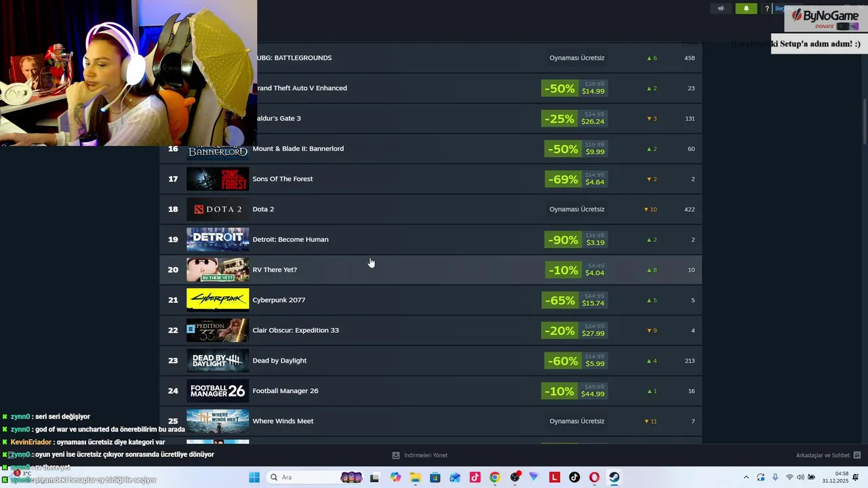Select Cyberpunk 2077 title text
Image resolution: width=868 pixels, height=488 pixels.
pos(279,300)
